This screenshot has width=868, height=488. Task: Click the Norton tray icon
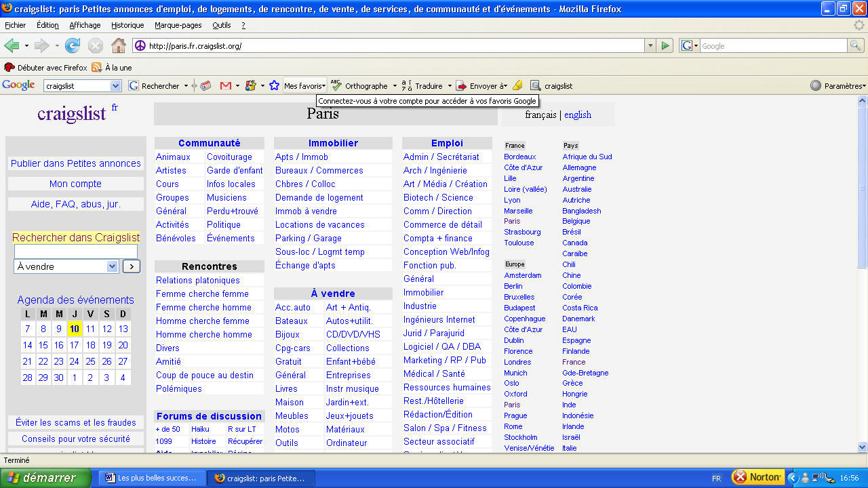[x=758, y=477]
